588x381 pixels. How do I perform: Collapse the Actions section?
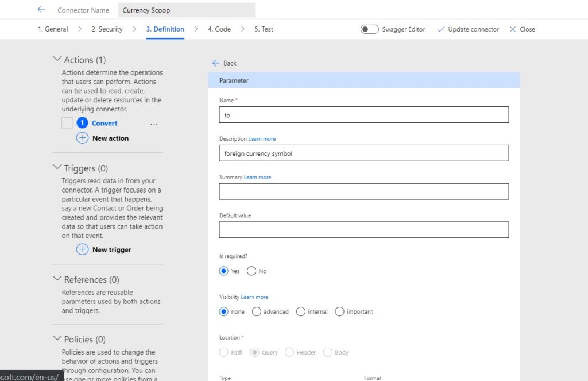tap(57, 59)
